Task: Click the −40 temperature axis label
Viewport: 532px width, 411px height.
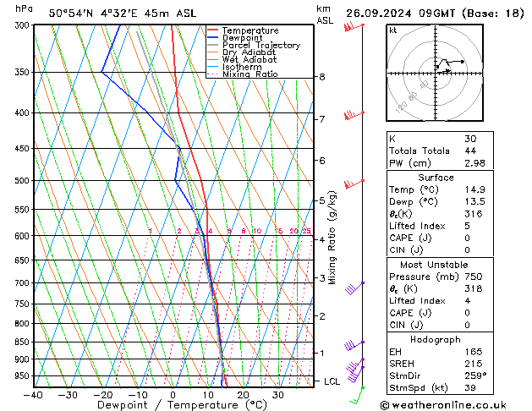Action: pos(33,396)
